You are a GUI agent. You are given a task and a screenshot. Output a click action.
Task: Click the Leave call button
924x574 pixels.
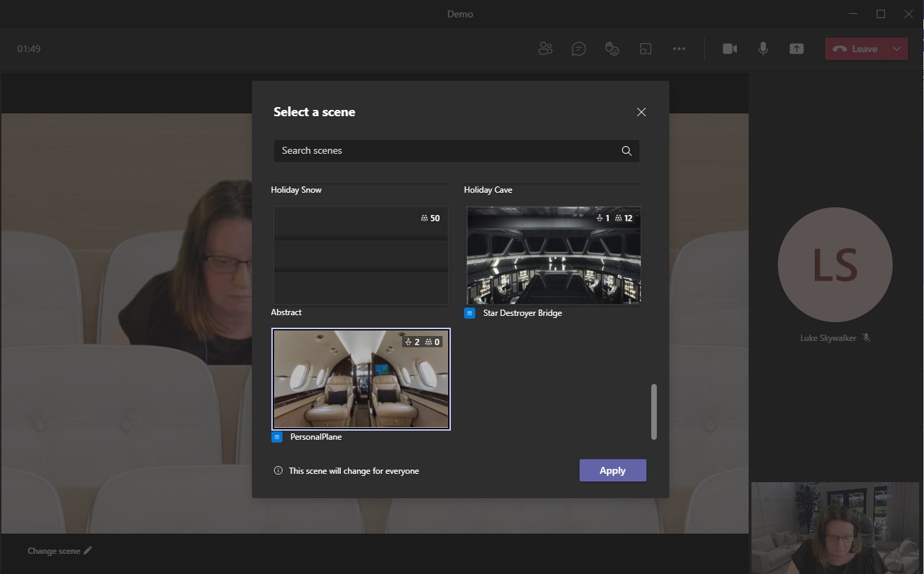856,49
